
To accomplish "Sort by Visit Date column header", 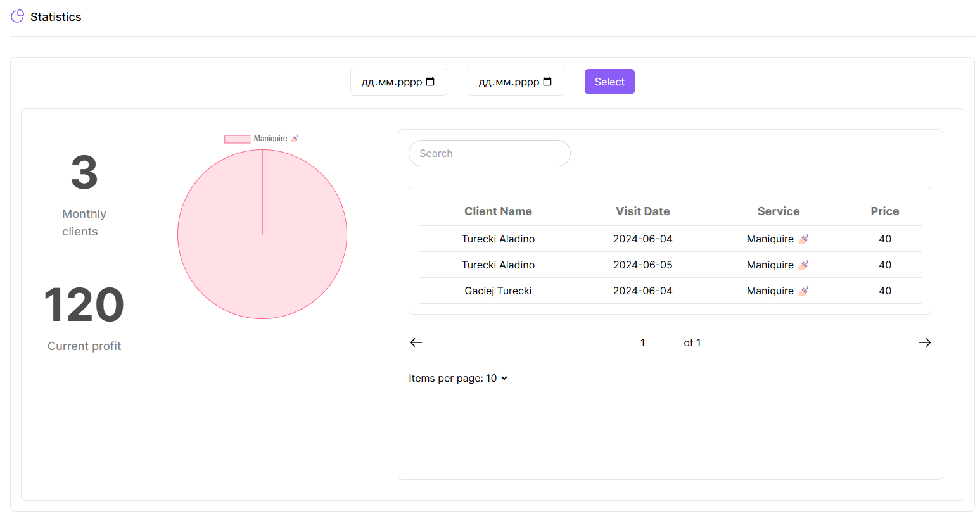I will click(642, 211).
